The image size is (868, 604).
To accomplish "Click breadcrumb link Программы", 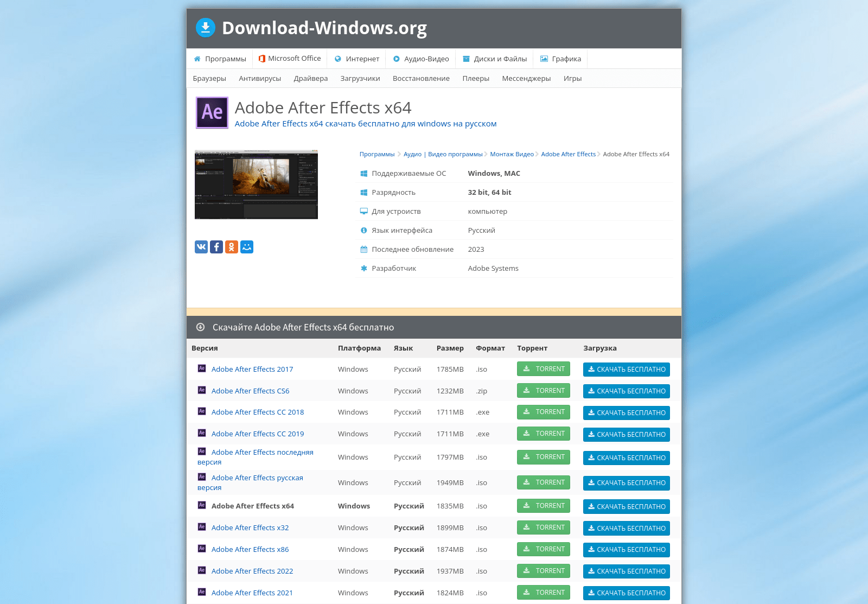I will click(x=377, y=154).
